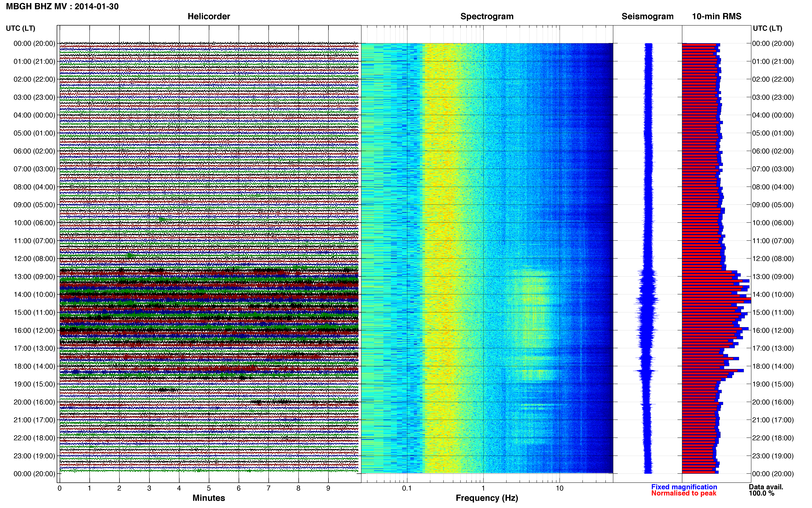This screenshot has width=812, height=508.
Task: Click the right '22:00 (18:00)' time label
Action: pos(773,438)
